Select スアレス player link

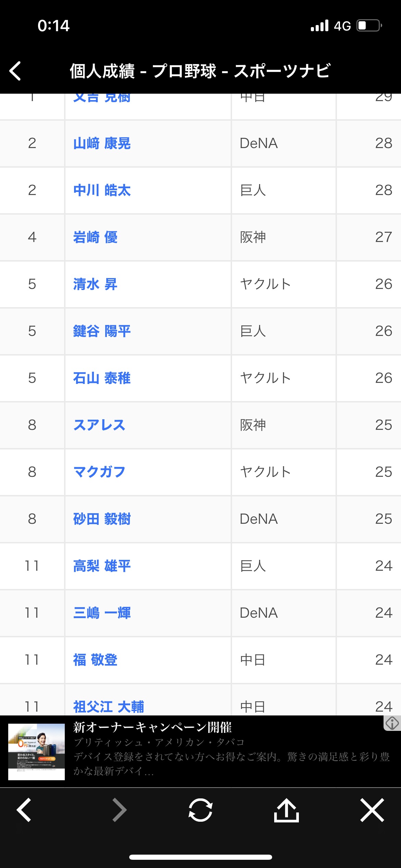(99, 425)
